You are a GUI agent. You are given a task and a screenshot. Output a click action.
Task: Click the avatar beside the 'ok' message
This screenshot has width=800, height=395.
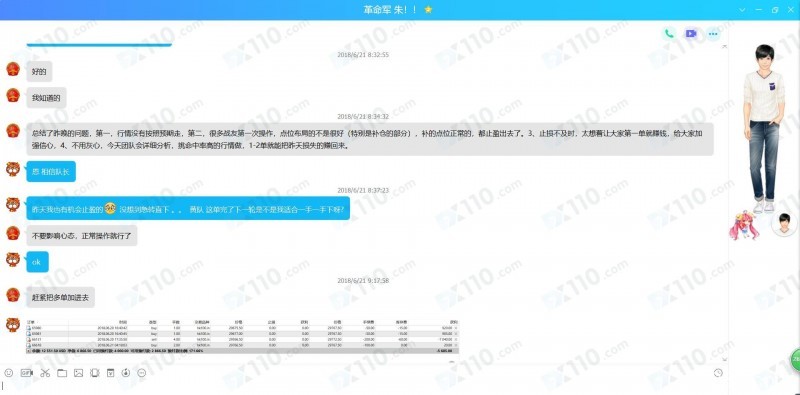[13, 259]
